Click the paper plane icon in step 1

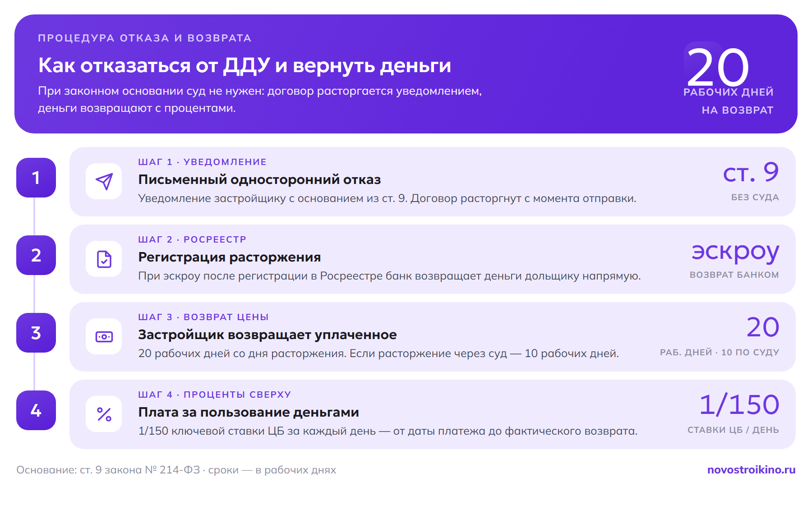104,181
